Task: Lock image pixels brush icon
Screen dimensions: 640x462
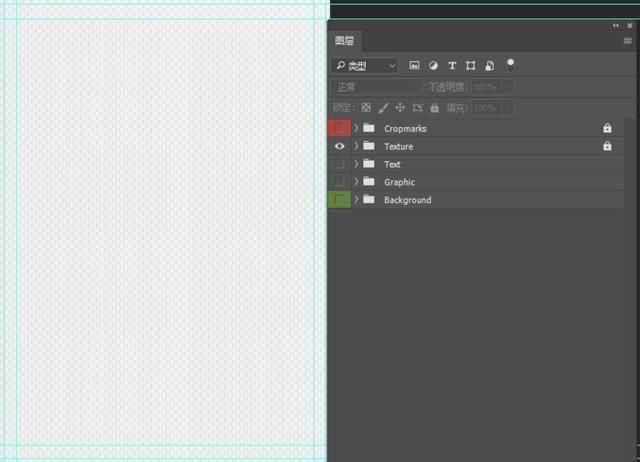Action: point(383,108)
